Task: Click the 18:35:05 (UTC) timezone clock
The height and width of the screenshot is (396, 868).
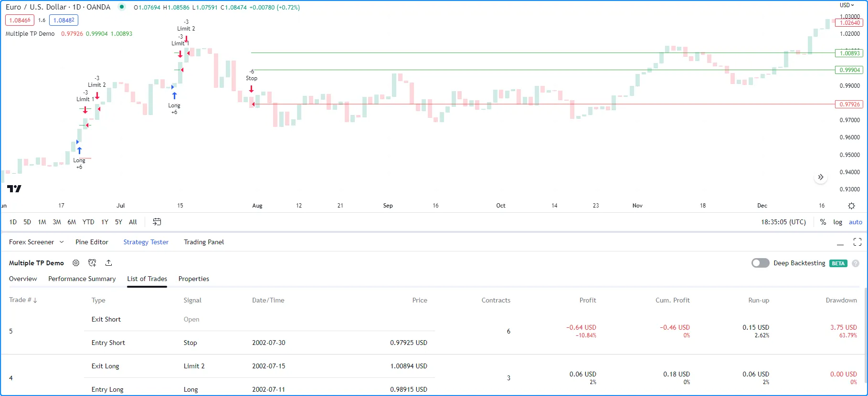Action: (x=783, y=222)
